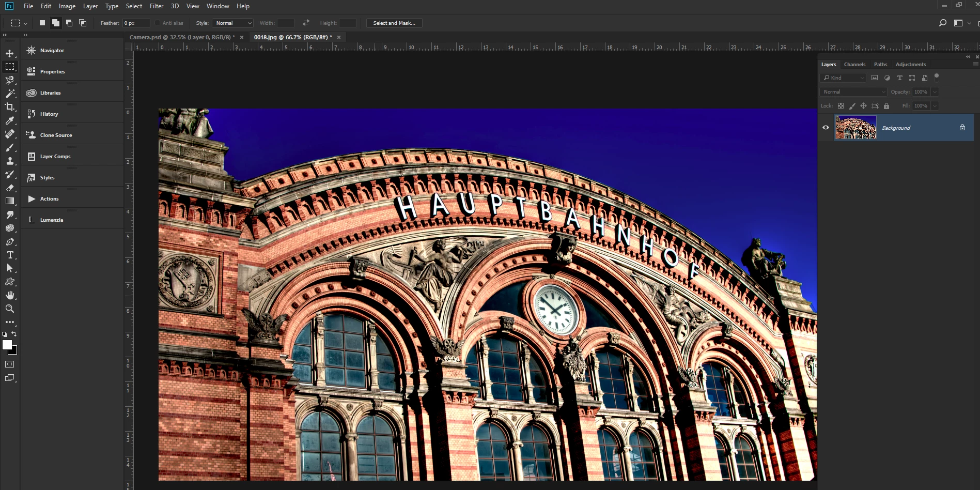
Task: Switch to the Paths tab
Action: 880,65
